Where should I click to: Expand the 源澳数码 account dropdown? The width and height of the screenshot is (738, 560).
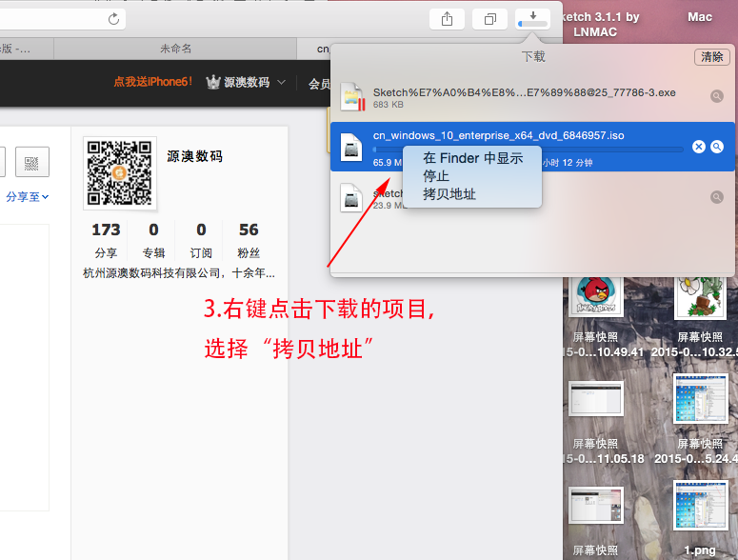tap(282, 82)
